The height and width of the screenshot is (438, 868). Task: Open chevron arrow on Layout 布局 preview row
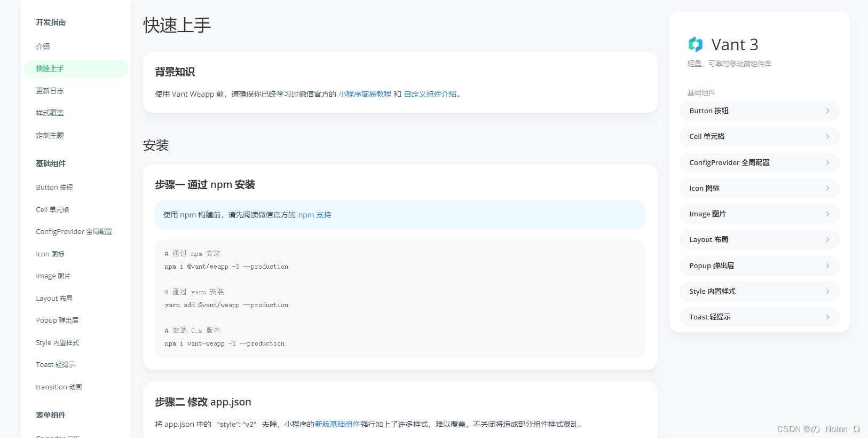pyautogui.click(x=827, y=240)
